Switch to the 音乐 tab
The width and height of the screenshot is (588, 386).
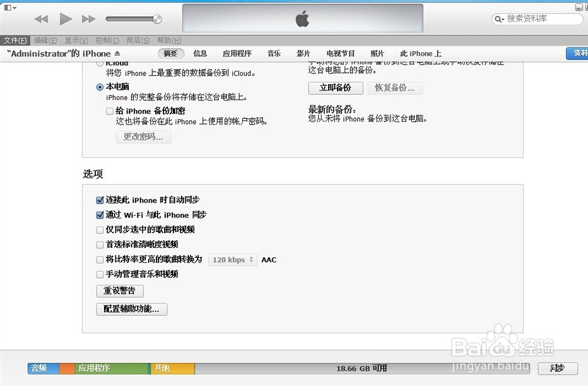pos(274,53)
